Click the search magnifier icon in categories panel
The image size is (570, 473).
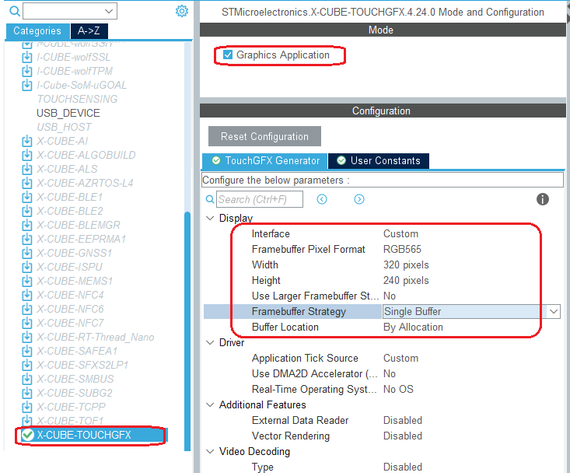click(x=15, y=11)
